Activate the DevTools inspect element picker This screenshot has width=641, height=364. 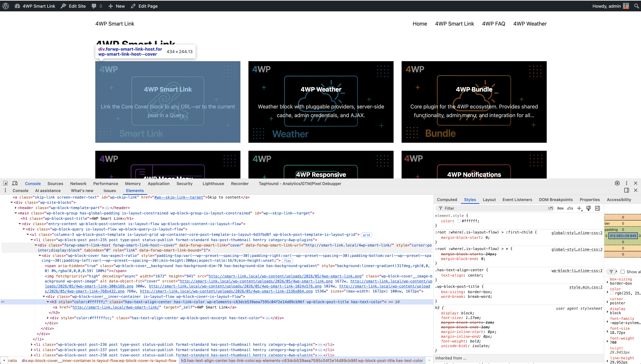coord(5,183)
